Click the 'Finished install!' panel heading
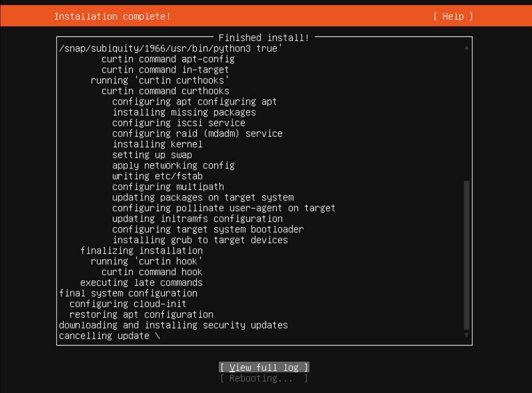Screen dimensions: 532x393 coord(264,38)
